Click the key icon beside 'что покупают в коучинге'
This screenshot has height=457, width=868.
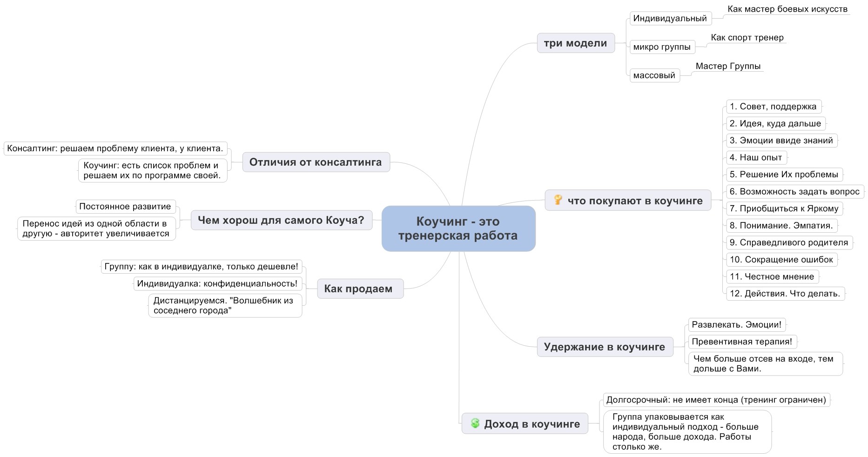tap(558, 200)
